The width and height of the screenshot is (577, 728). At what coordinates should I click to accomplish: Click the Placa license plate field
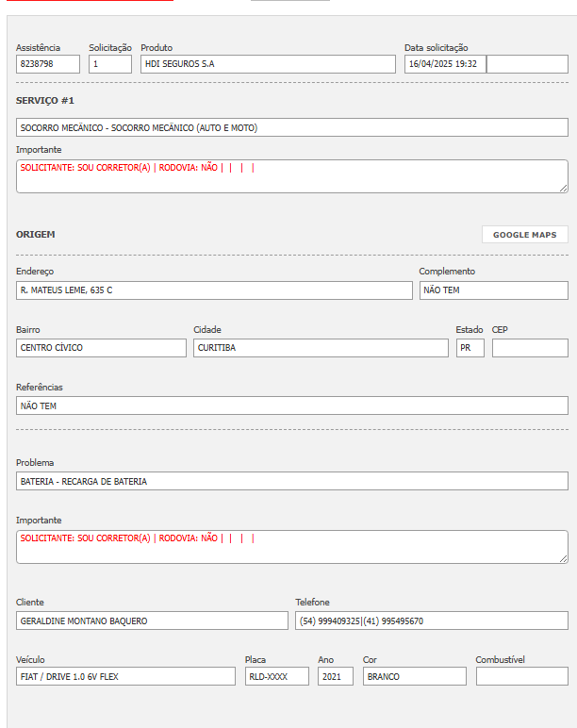coord(277,676)
